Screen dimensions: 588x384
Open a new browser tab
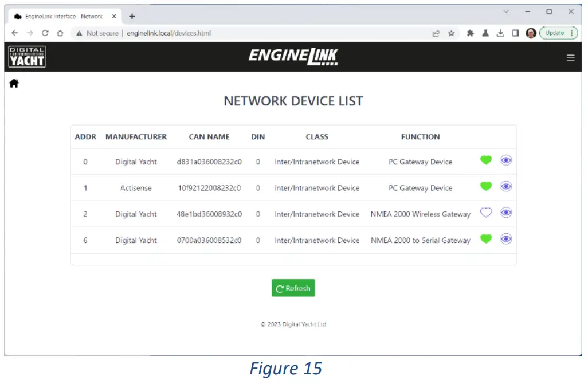132,16
